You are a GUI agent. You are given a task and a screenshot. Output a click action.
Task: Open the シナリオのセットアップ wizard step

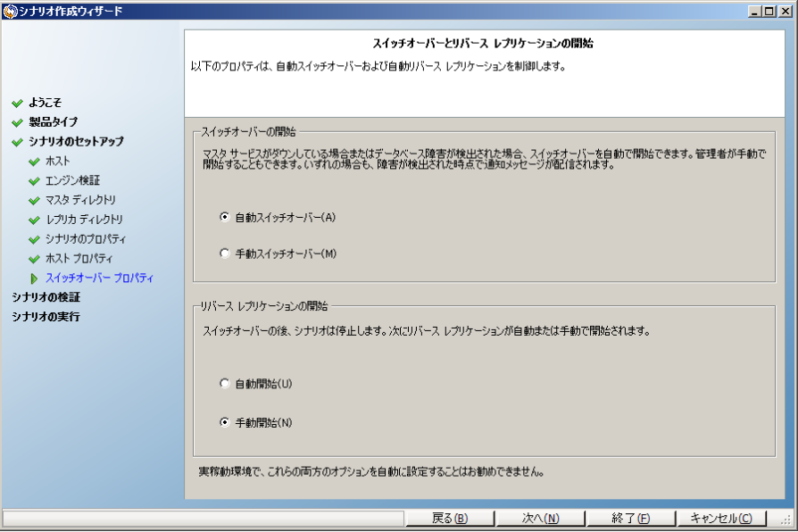pos(77,141)
